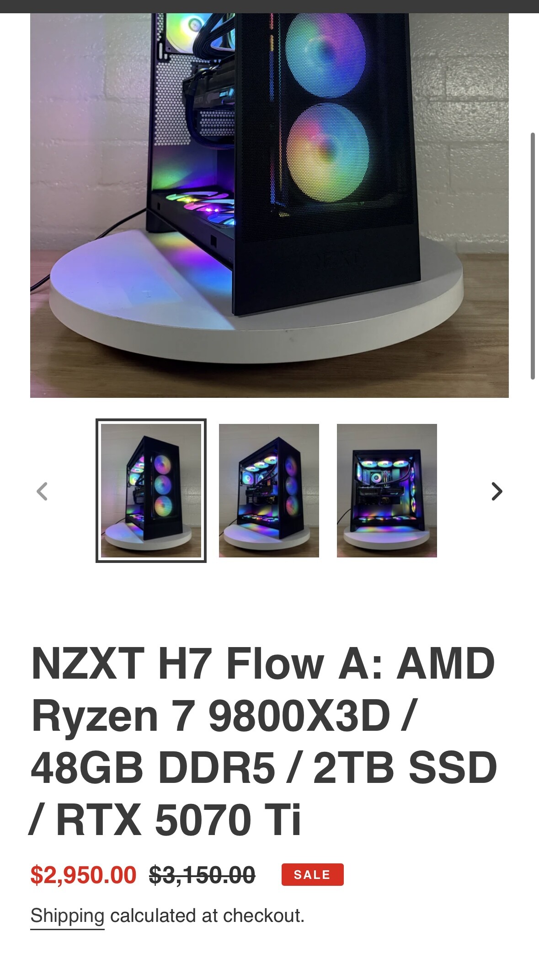Select the middle angled-view PC thumbnail
The image size is (539, 980).
click(x=269, y=491)
